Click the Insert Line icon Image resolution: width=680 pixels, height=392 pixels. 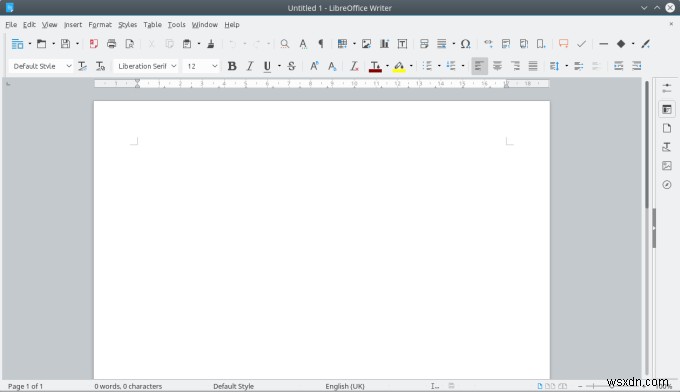[x=603, y=44]
